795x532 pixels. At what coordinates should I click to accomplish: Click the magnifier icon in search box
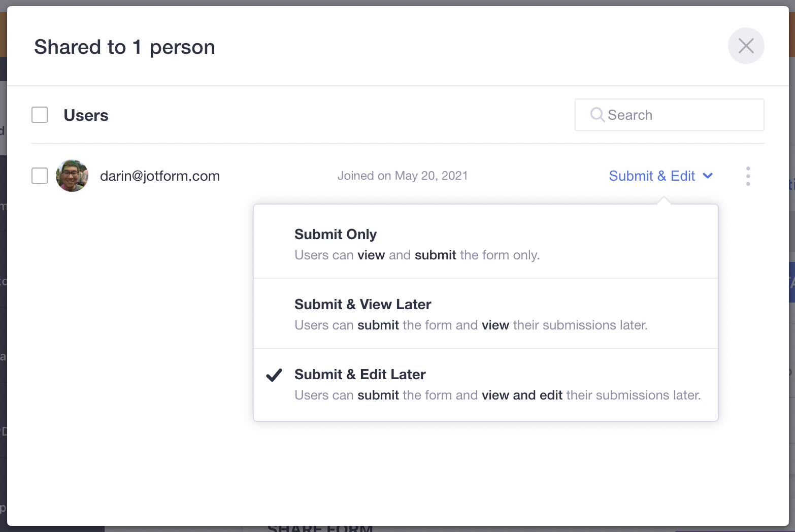click(x=598, y=115)
